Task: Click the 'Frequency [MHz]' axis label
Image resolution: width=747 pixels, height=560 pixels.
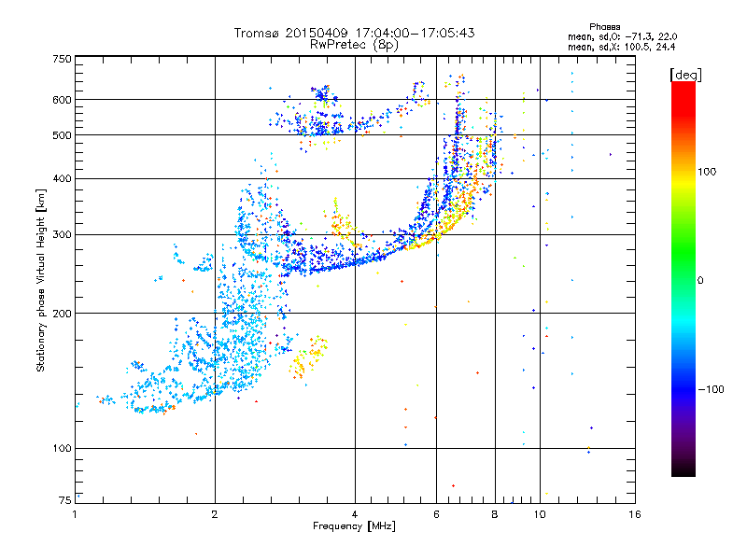Action: click(354, 526)
